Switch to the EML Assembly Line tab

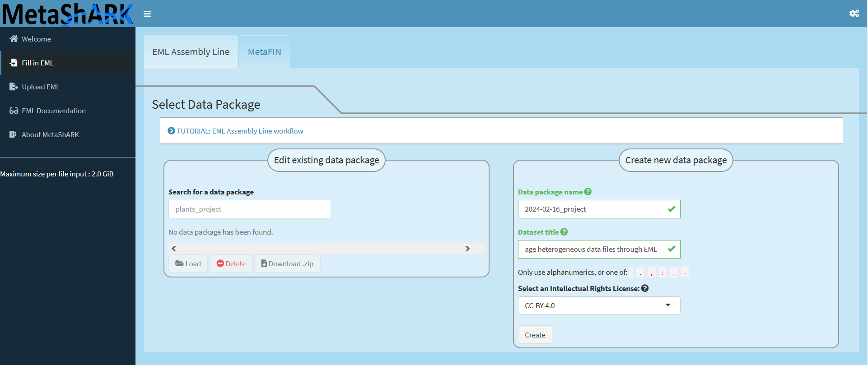191,52
